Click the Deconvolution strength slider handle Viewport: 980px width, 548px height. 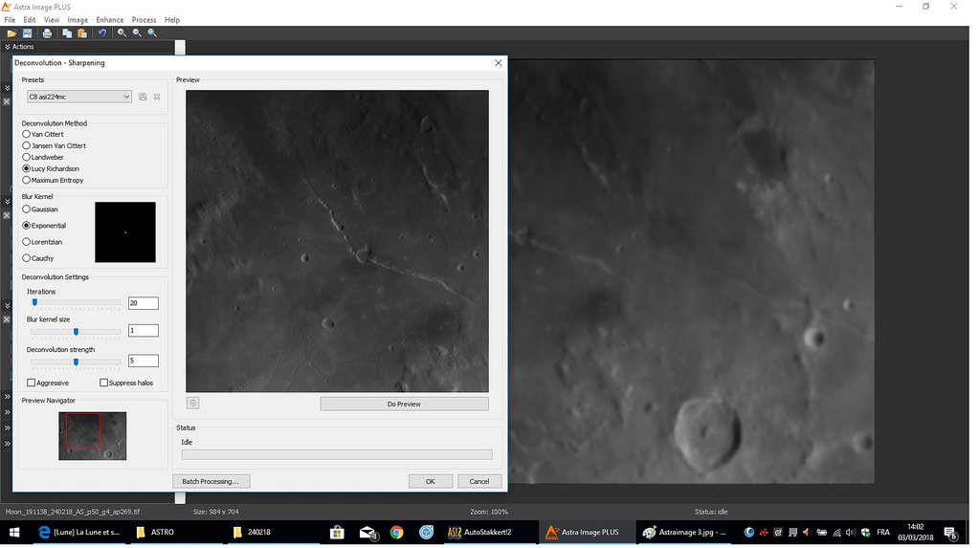[x=76, y=362]
